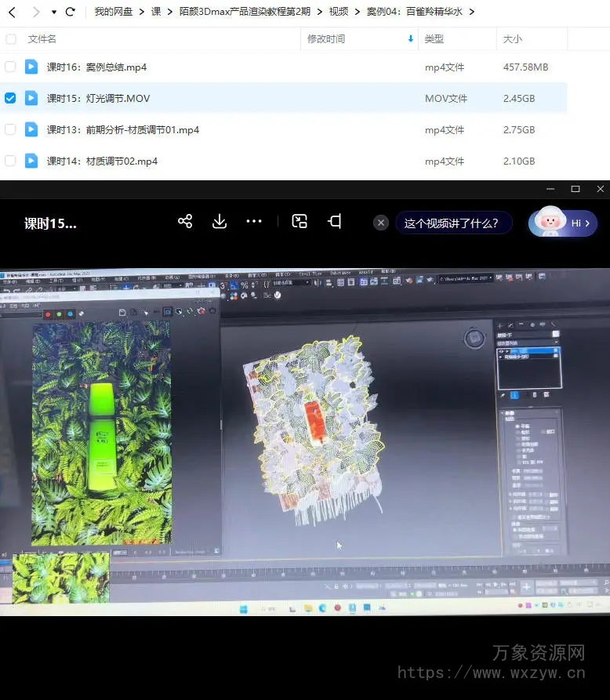Download the video with the download icon
Image resolution: width=610 pixels, height=700 pixels.
(x=220, y=222)
